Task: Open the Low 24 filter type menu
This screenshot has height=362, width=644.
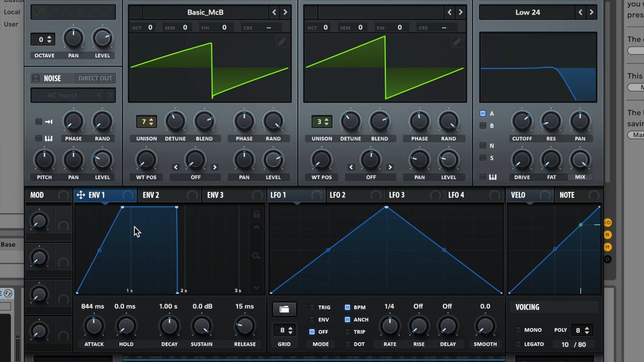Action: [527, 12]
